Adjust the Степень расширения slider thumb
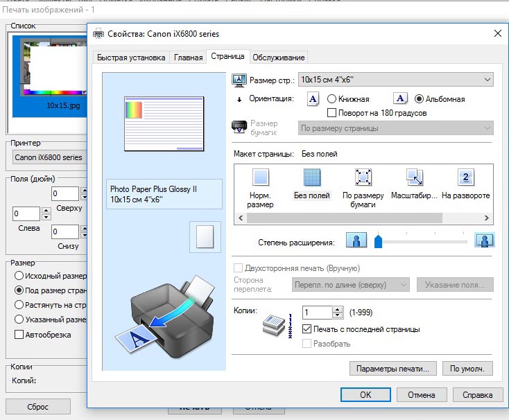This screenshot has height=420, width=509. click(378, 240)
